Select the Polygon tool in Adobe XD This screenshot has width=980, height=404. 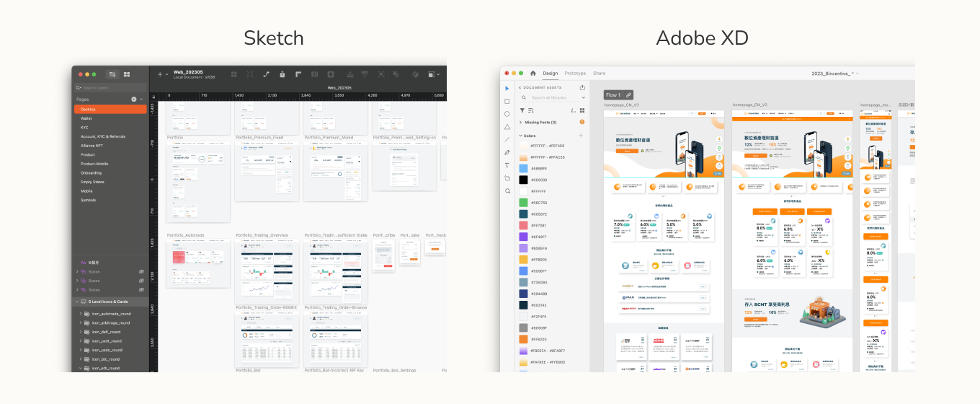pos(507,127)
